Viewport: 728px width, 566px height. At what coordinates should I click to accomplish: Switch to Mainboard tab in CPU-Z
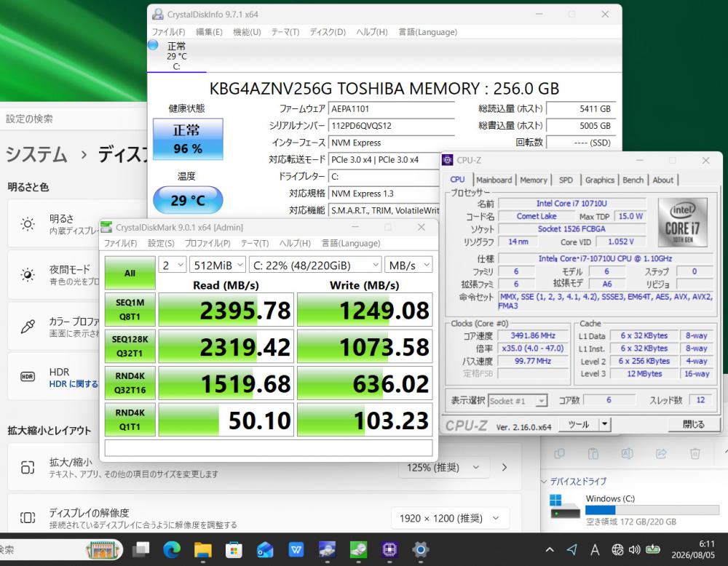tap(494, 180)
